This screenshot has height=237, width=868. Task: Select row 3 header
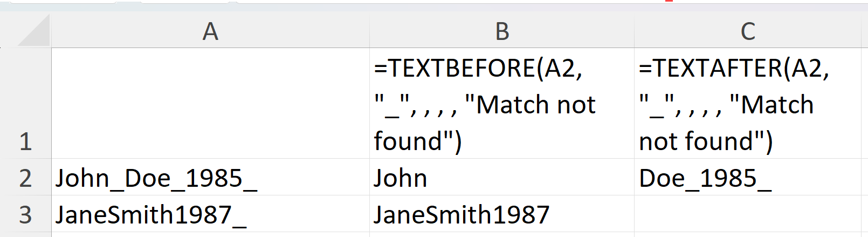click(25, 214)
